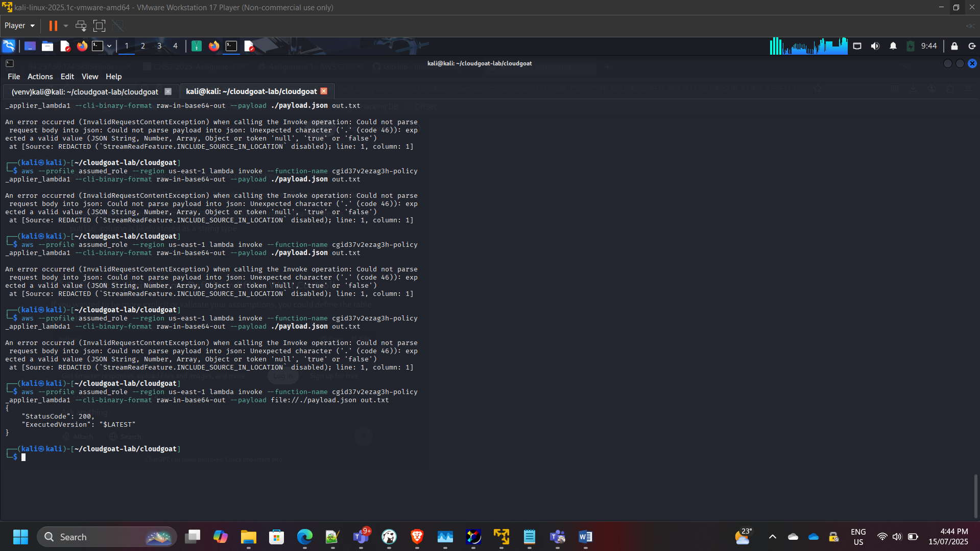Expand the Player dropdown menu

(x=19, y=26)
